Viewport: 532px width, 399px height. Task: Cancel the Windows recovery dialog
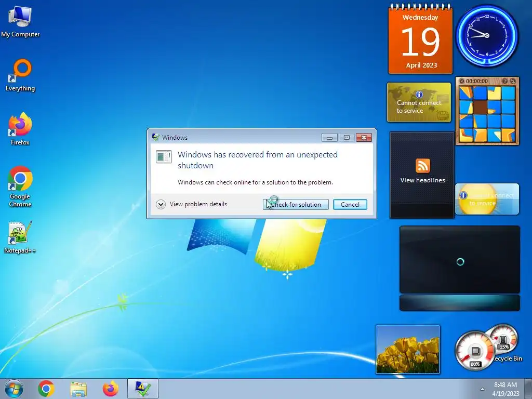(350, 205)
